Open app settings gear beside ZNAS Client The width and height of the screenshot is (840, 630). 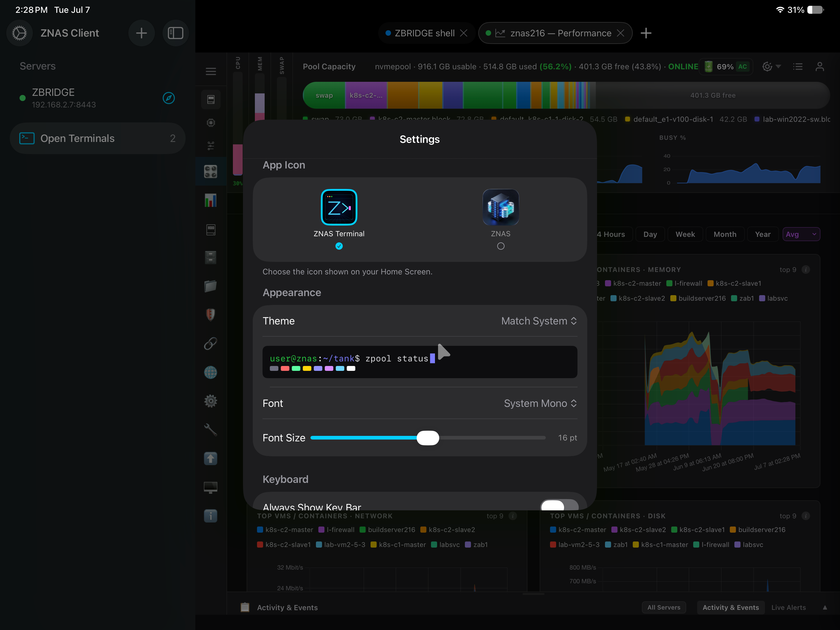point(19,33)
